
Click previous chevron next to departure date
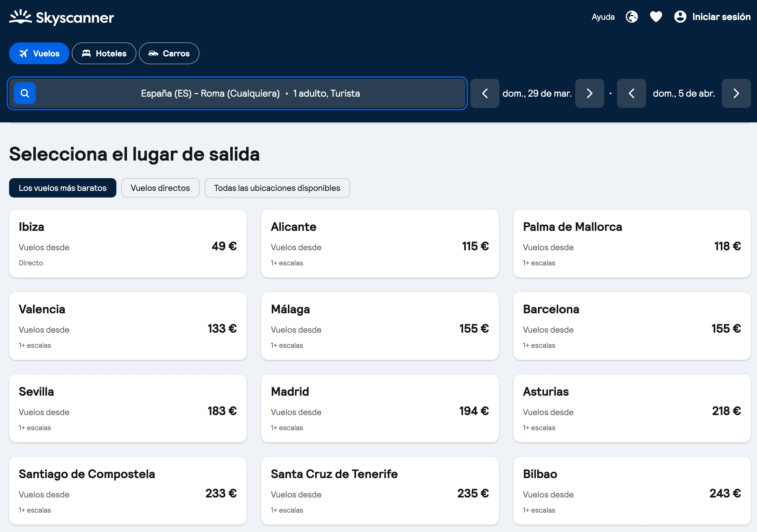(485, 93)
